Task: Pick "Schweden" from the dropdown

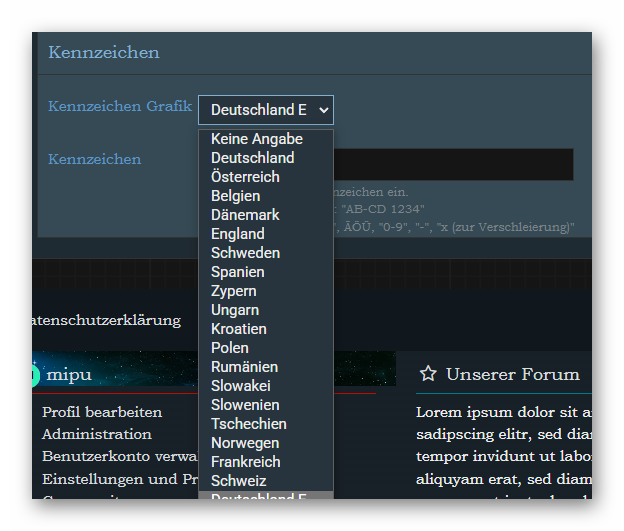Action: (245, 253)
